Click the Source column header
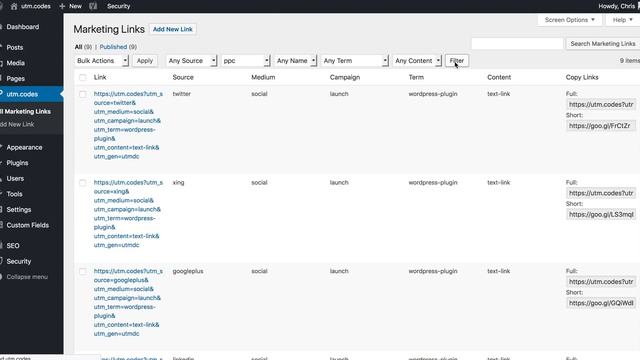Screen dimensions: 640x360 183,77
